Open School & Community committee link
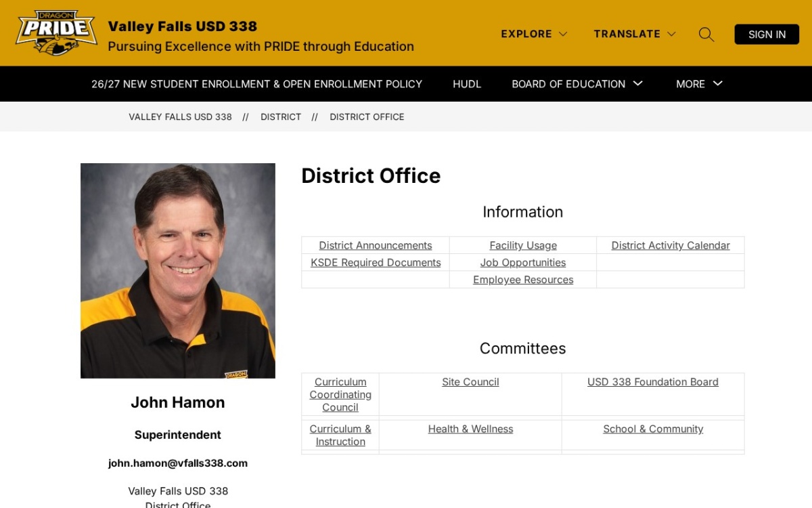This screenshot has width=812, height=508. tap(653, 429)
